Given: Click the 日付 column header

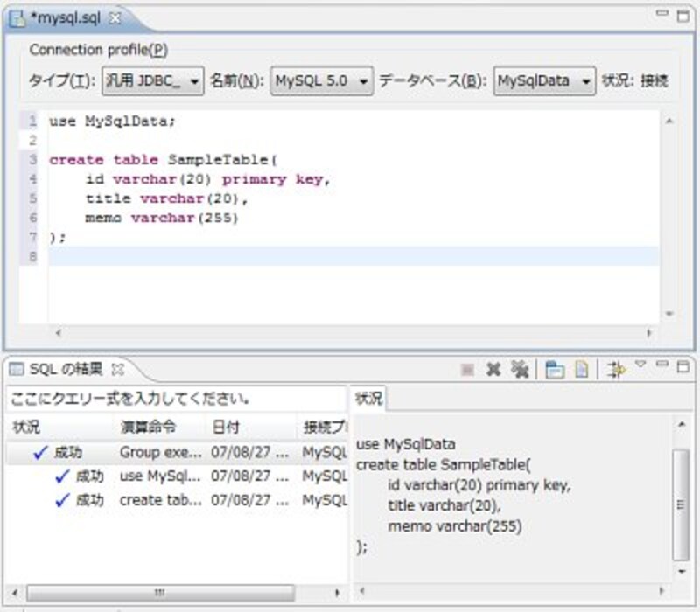Looking at the screenshot, I should coord(226,428).
